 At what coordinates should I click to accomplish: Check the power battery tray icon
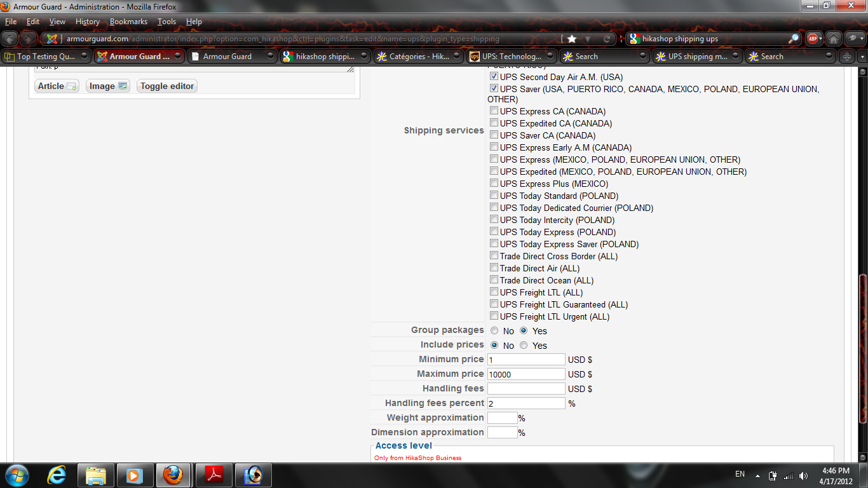click(x=773, y=475)
